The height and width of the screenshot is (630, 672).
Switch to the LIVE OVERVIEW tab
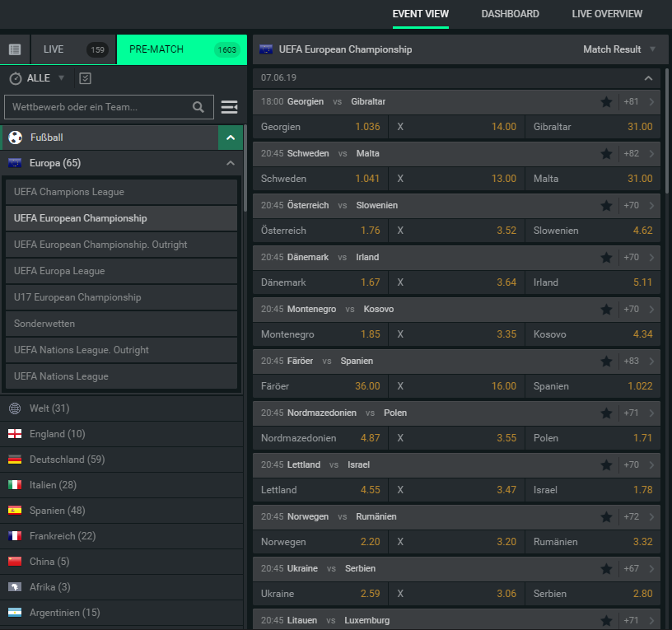coord(607,14)
